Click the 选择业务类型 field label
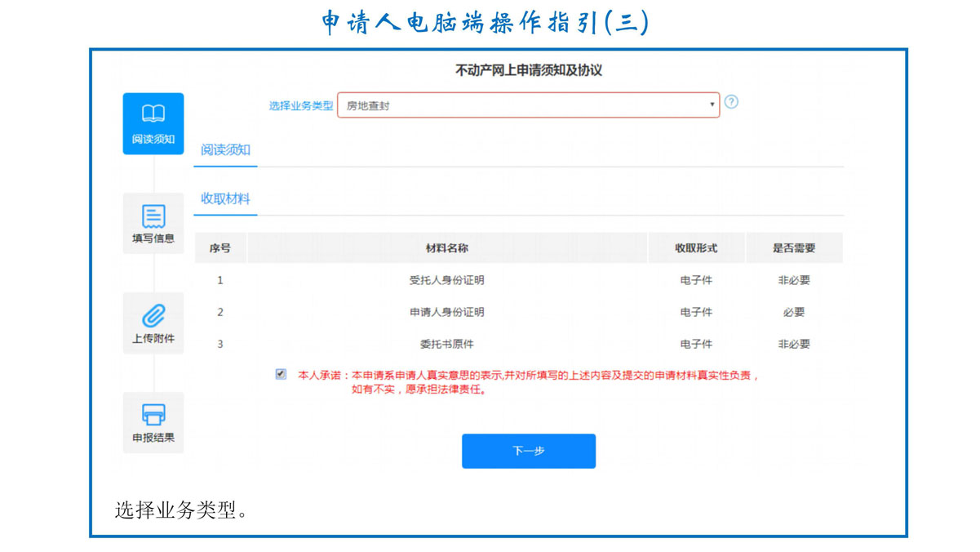Image resolution: width=980 pixels, height=552 pixels. [301, 106]
